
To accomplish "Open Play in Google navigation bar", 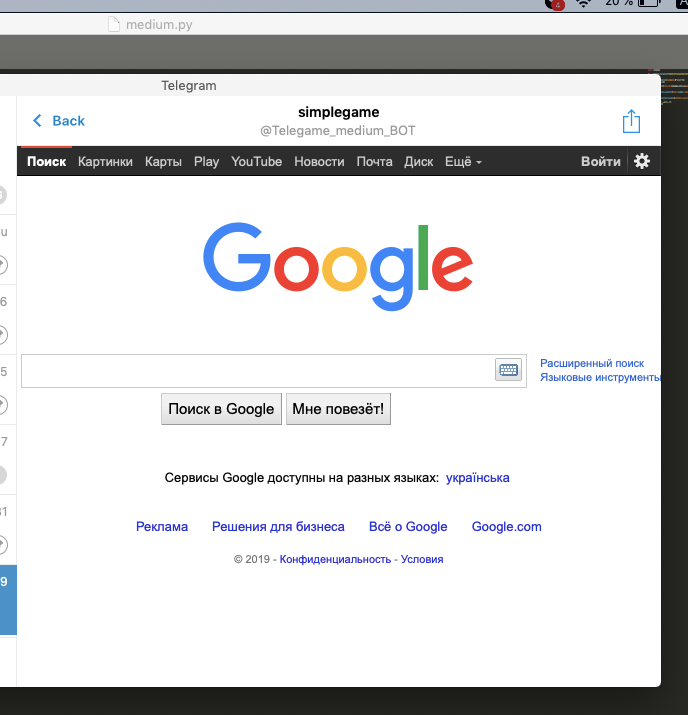I will (207, 161).
